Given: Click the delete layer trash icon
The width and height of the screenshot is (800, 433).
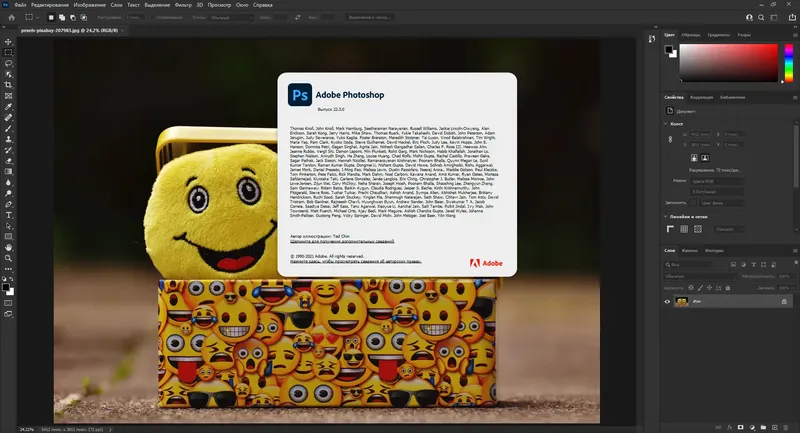Looking at the screenshot, I should coord(786,427).
